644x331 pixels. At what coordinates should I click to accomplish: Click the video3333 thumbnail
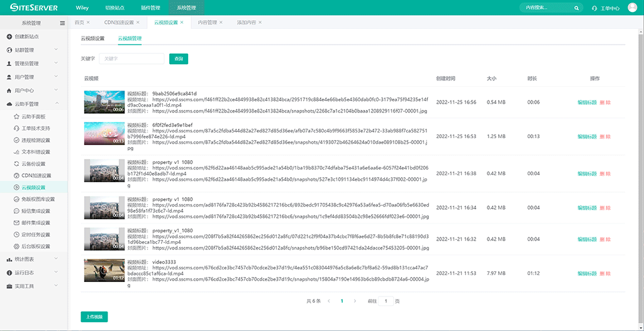click(x=104, y=269)
